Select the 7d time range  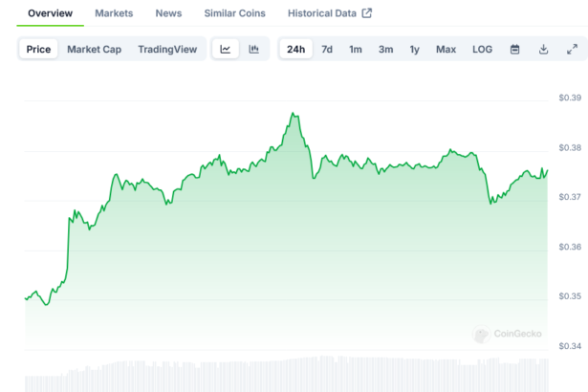pos(327,49)
